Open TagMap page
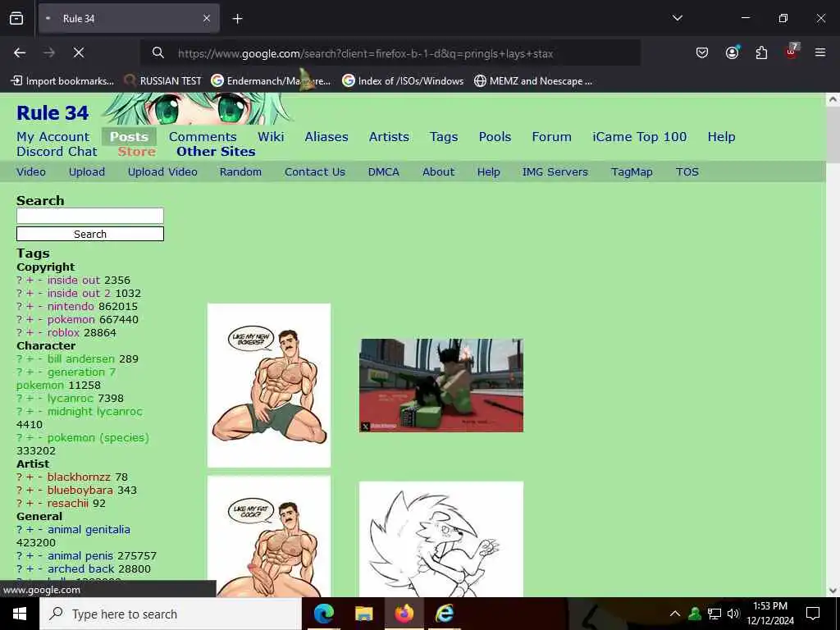840x630 pixels. 632,172
